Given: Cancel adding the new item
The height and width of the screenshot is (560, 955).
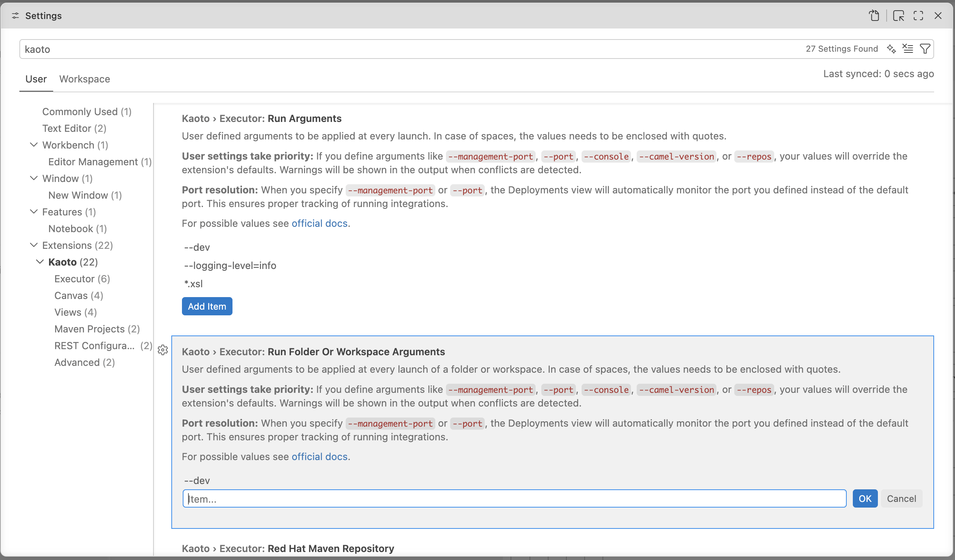Looking at the screenshot, I should coord(901,498).
